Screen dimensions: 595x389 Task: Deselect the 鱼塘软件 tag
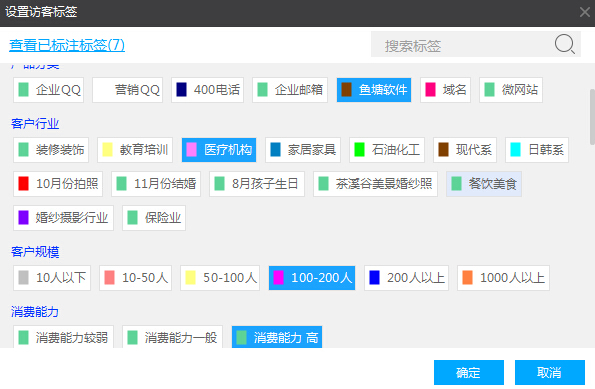pyautogui.click(x=374, y=90)
